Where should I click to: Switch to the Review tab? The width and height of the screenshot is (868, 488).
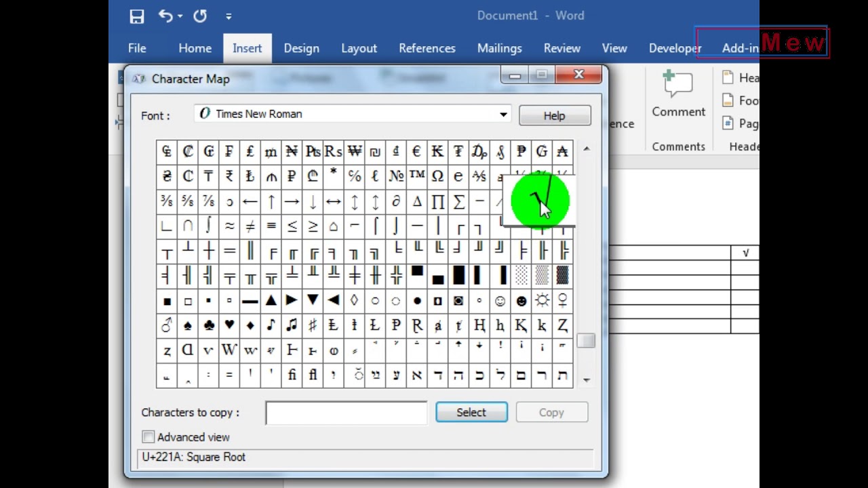[561, 48]
